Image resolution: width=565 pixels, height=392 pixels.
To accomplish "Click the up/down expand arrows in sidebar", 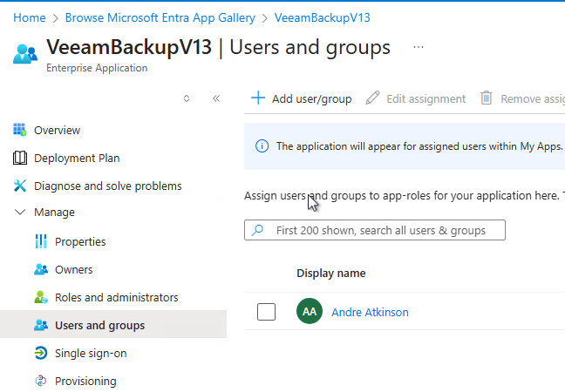I will tap(187, 98).
